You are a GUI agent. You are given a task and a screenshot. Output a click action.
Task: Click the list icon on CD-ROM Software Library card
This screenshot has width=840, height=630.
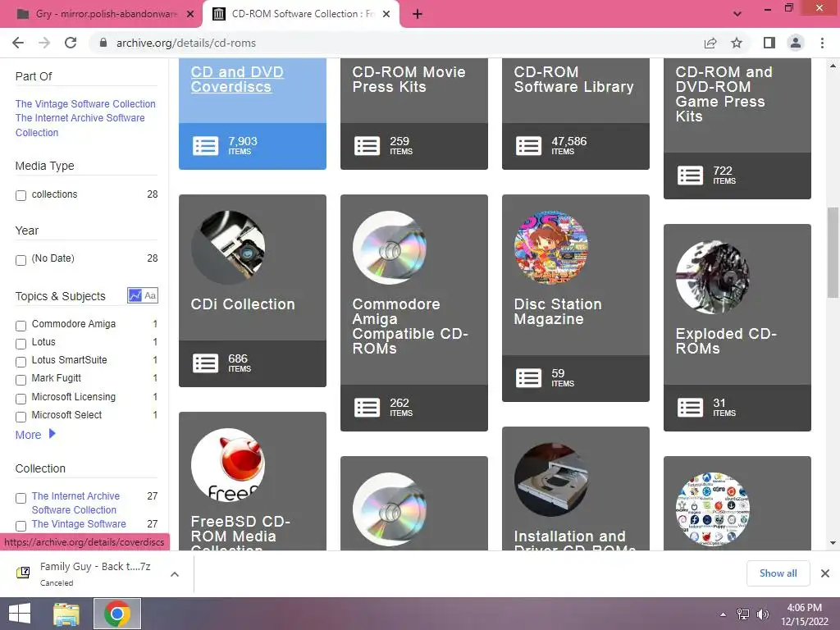[x=529, y=146]
